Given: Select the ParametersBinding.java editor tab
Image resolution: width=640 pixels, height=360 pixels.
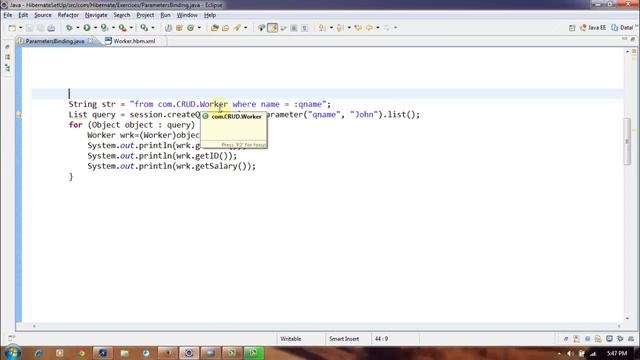Looking at the screenshot, I should coord(55,41).
